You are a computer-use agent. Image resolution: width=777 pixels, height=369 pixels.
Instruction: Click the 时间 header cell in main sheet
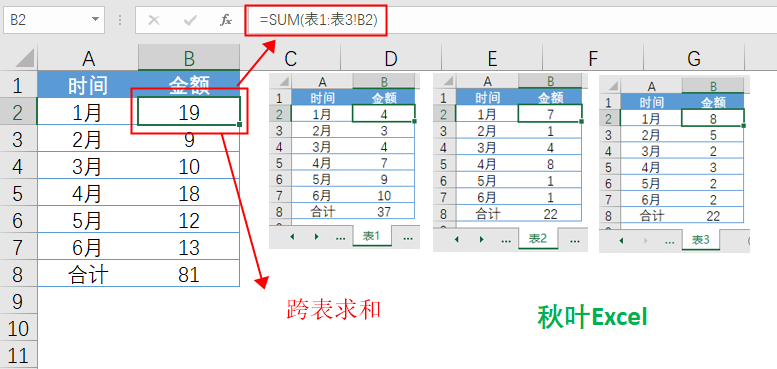(x=88, y=85)
